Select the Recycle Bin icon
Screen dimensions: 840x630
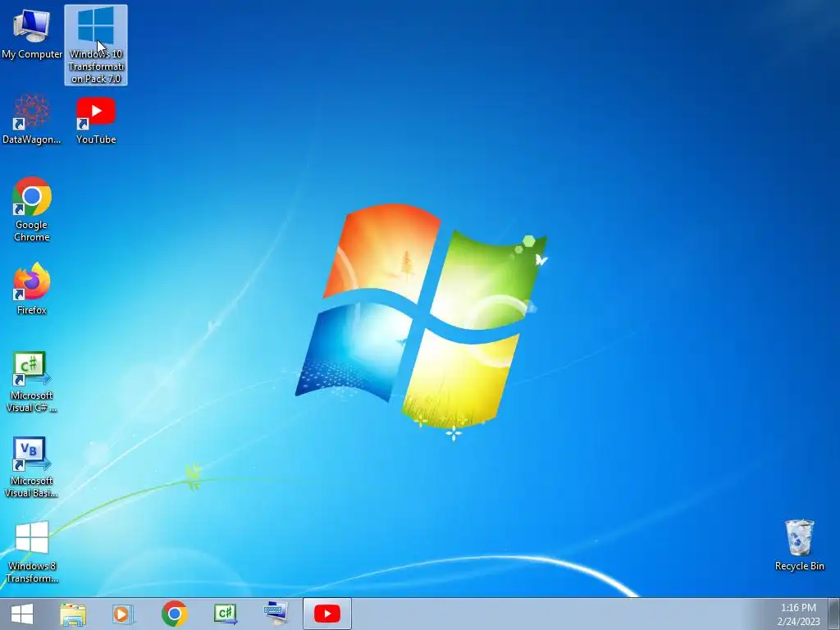pos(799,545)
